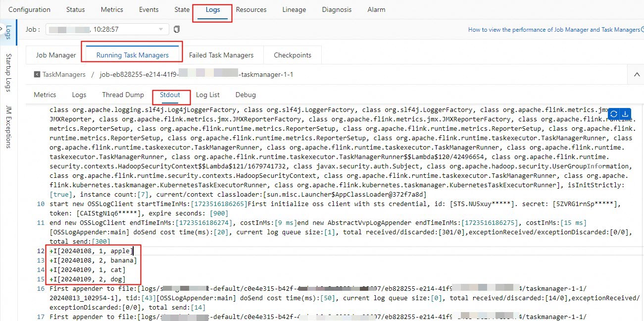The height and width of the screenshot is (321, 644).
Task: Select the Running Task Managers tab
Action: pos(132,55)
